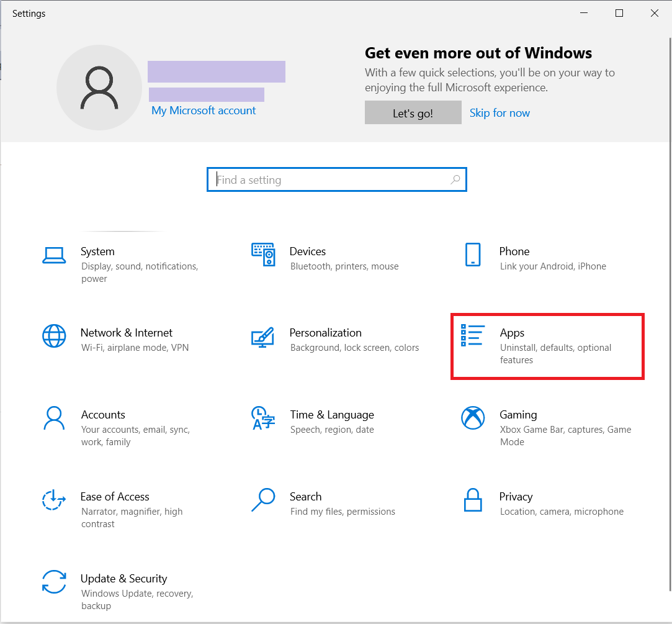Select the System category title

point(97,251)
